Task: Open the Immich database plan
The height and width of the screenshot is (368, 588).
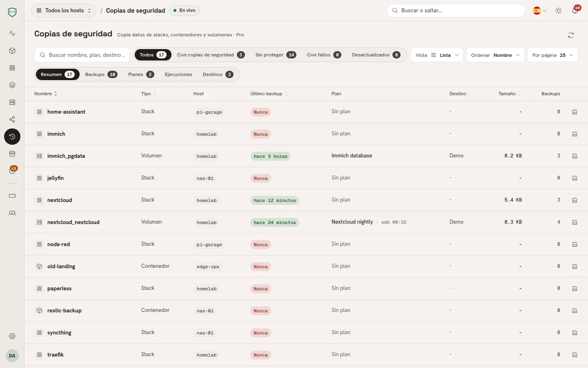Action: pyautogui.click(x=352, y=156)
